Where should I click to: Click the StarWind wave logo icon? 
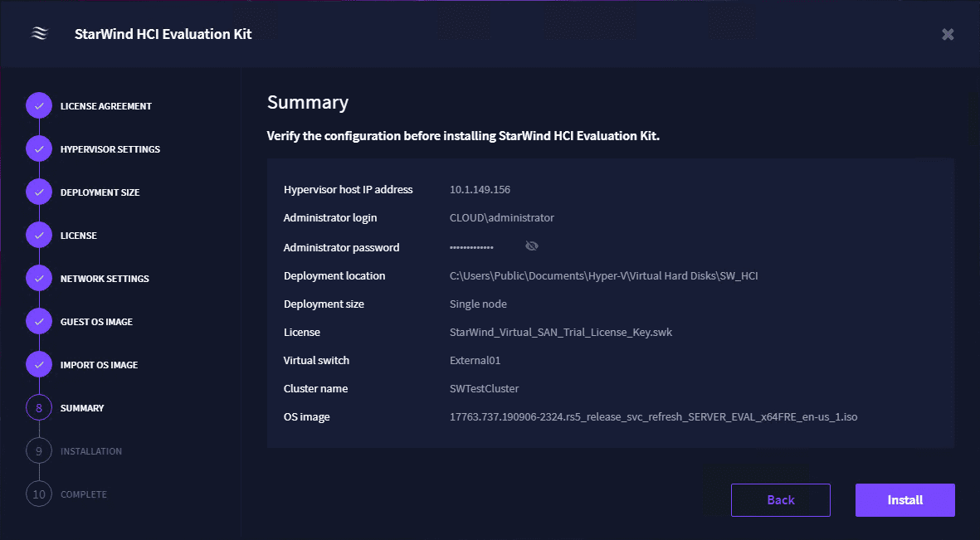point(39,34)
